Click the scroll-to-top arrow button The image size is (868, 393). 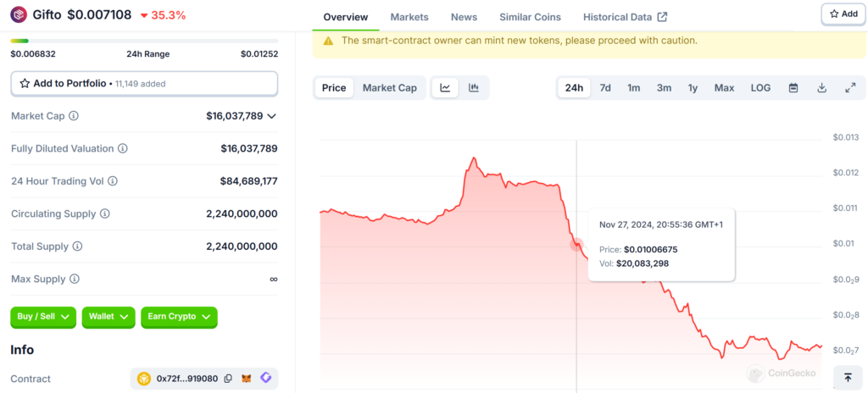pos(848,378)
